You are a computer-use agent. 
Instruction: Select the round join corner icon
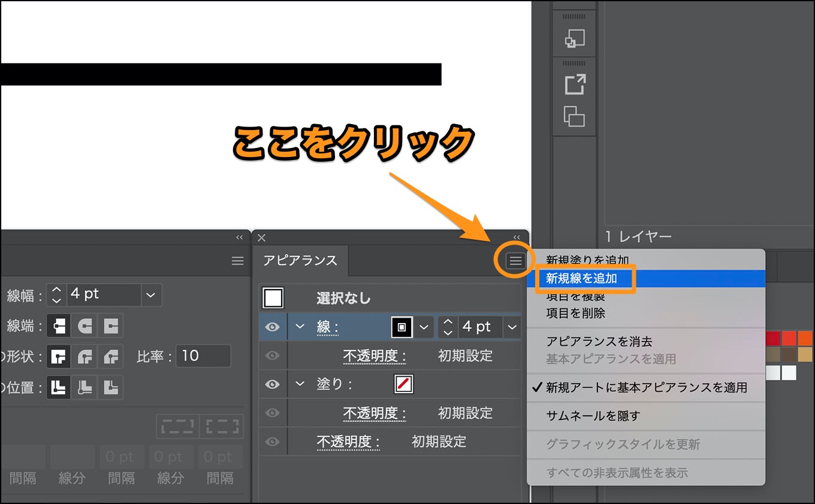coord(84,357)
